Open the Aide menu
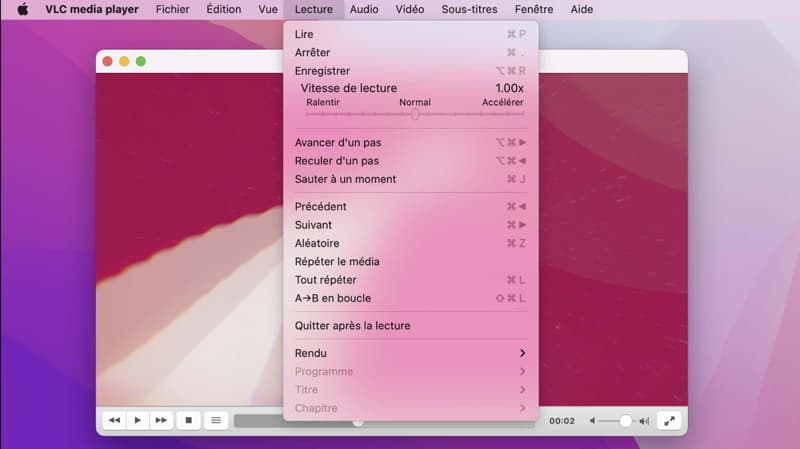The image size is (800, 449). tap(582, 9)
